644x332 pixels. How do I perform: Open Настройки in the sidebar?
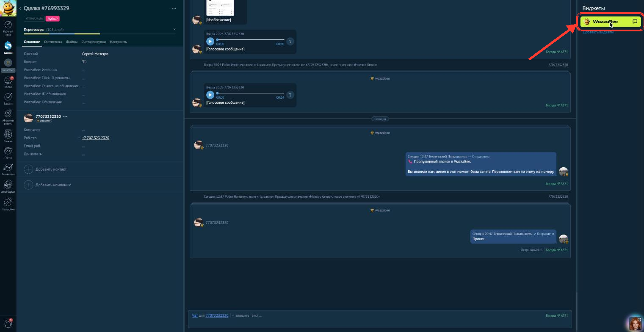click(8, 204)
